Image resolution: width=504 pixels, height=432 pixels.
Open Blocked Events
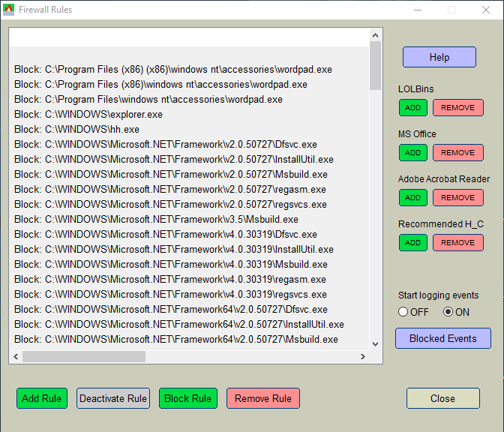[x=443, y=338]
